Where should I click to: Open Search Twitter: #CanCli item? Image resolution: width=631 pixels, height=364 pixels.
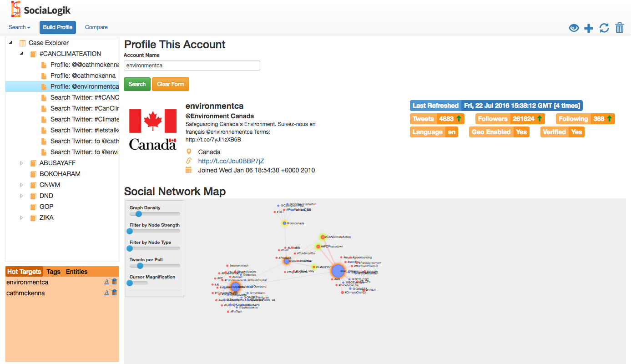pyautogui.click(x=85, y=108)
